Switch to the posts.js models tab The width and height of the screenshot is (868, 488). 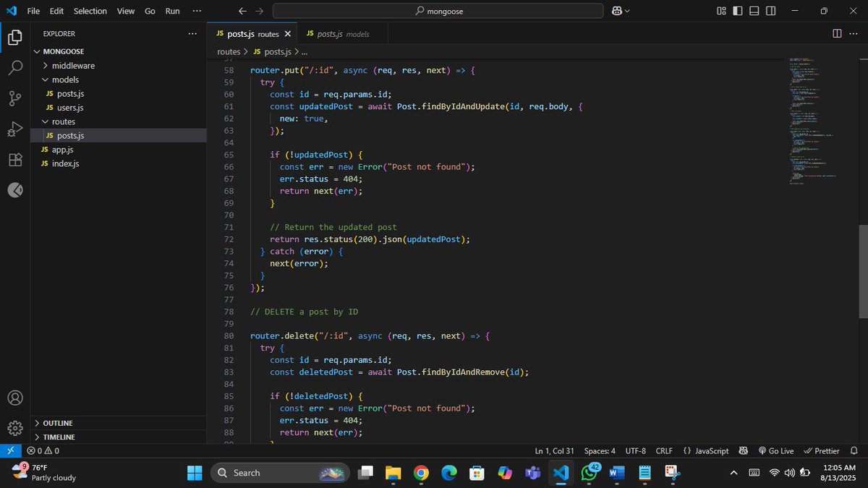click(343, 34)
